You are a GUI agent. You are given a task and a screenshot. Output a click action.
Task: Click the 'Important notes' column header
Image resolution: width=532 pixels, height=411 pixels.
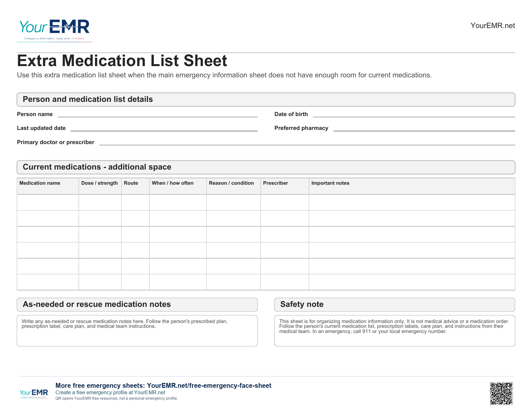coord(412,186)
